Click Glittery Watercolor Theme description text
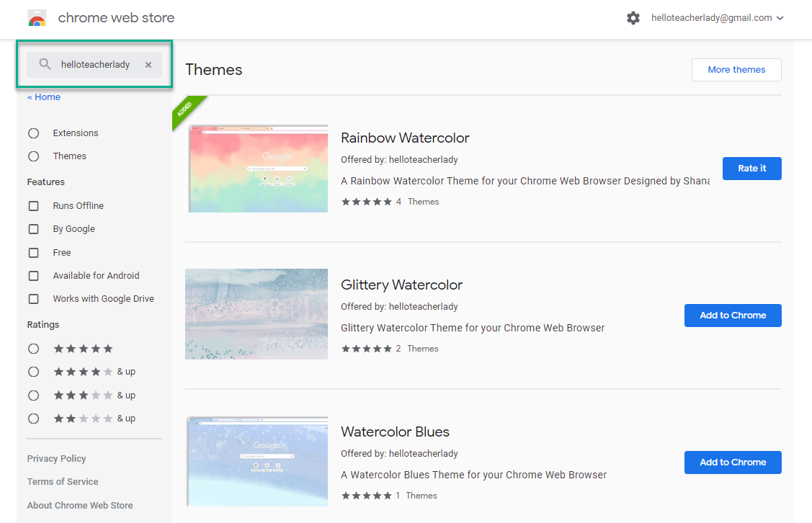Image resolution: width=812 pixels, height=523 pixels. coord(473,328)
